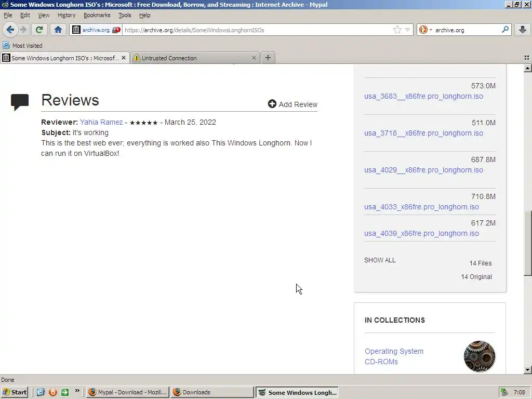Open the URL history dropdown arrow
This screenshot has width=532, height=399.
coord(407,30)
